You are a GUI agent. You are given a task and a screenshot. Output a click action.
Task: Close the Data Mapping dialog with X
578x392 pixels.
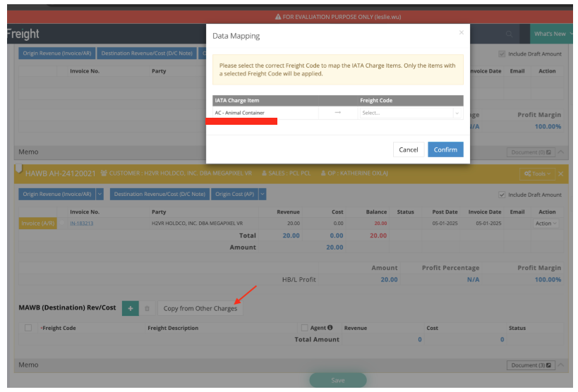click(462, 32)
